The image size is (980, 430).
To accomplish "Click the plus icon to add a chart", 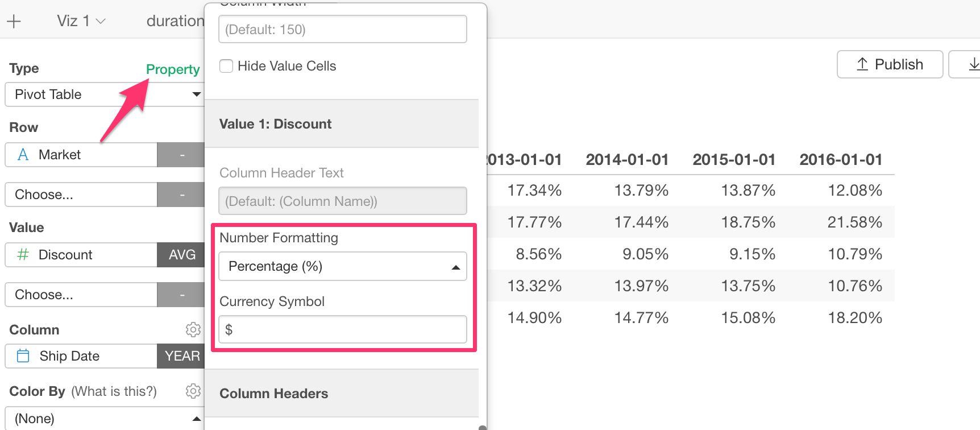I will [14, 22].
